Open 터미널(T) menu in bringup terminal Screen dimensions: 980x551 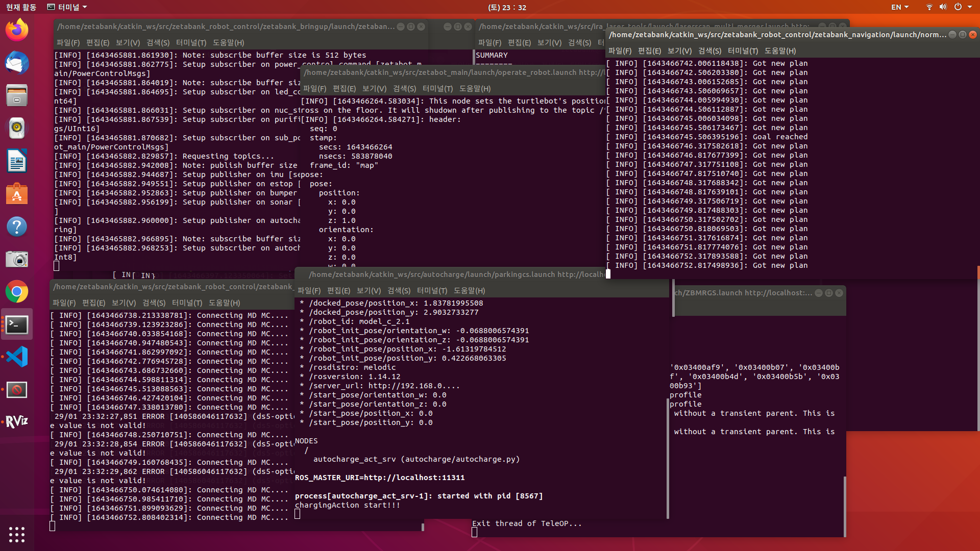[x=191, y=43]
